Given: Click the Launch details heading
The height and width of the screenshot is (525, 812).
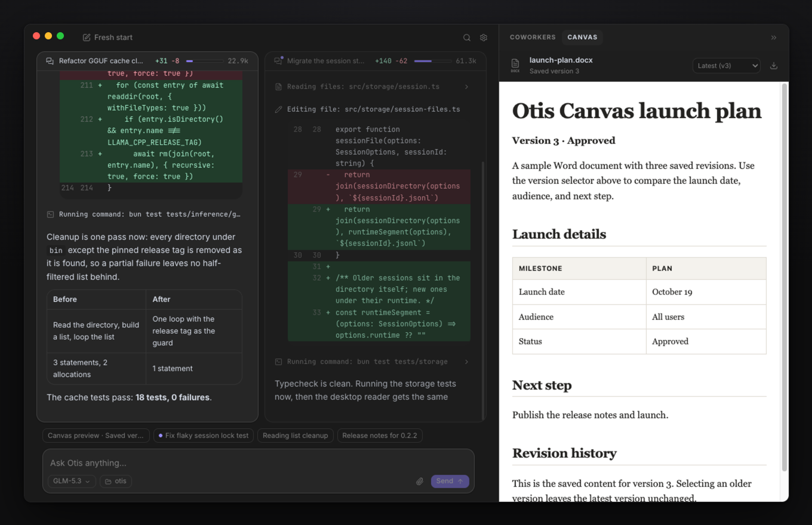Looking at the screenshot, I should (x=559, y=234).
